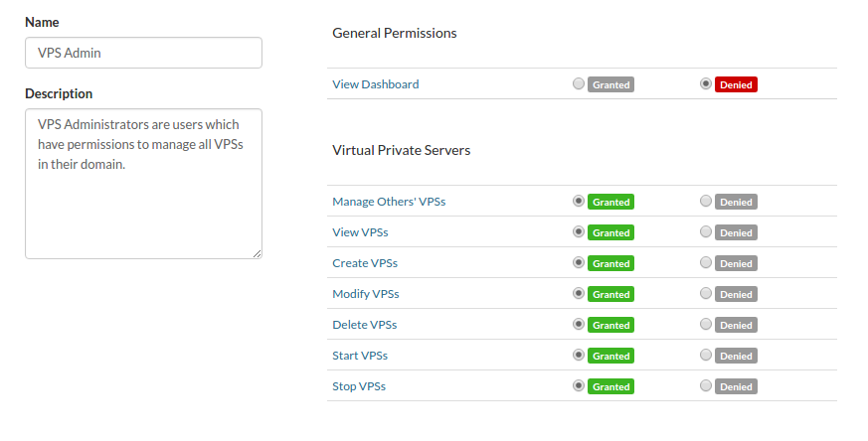868x441 pixels.
Task: Select Granted for Create VPSs
Action: pyautogui.click(x=579, y=263)
